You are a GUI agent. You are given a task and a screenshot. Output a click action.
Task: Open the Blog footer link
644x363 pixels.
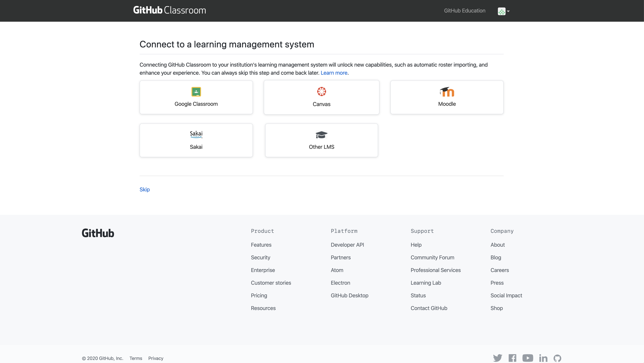pos(496,257)
